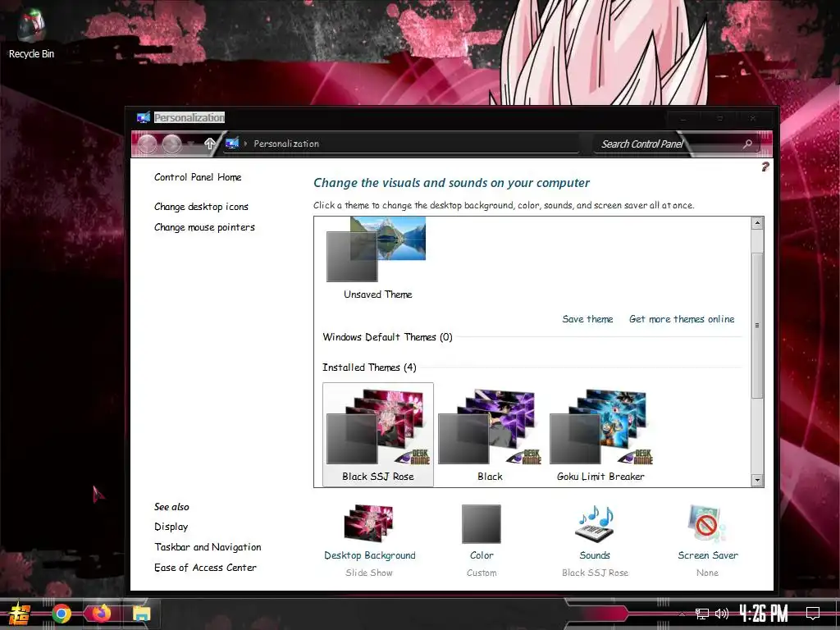Viewport: 840px width, 630px height.
Task: Click the Installed Themes (4) heading
Action: tap(369, 367)
